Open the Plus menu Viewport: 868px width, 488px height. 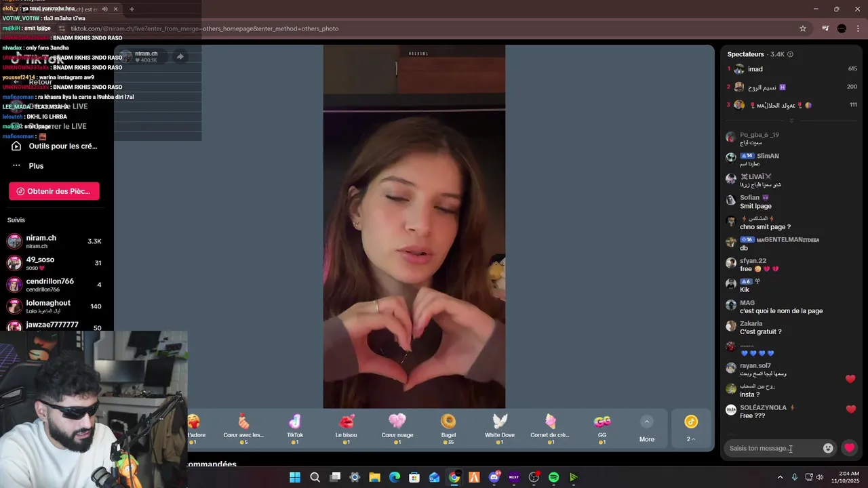coord(28,166)
